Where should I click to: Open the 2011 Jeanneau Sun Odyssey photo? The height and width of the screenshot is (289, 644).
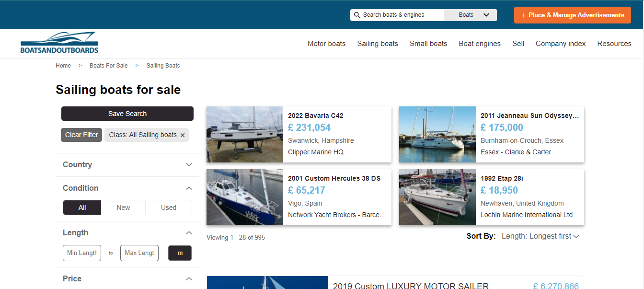point(437,135)
